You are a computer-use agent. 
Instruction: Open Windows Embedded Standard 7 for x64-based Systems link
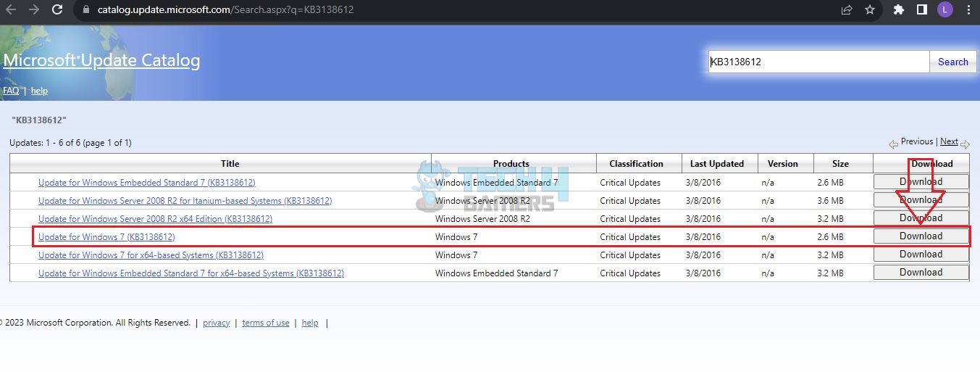(191, 273)
